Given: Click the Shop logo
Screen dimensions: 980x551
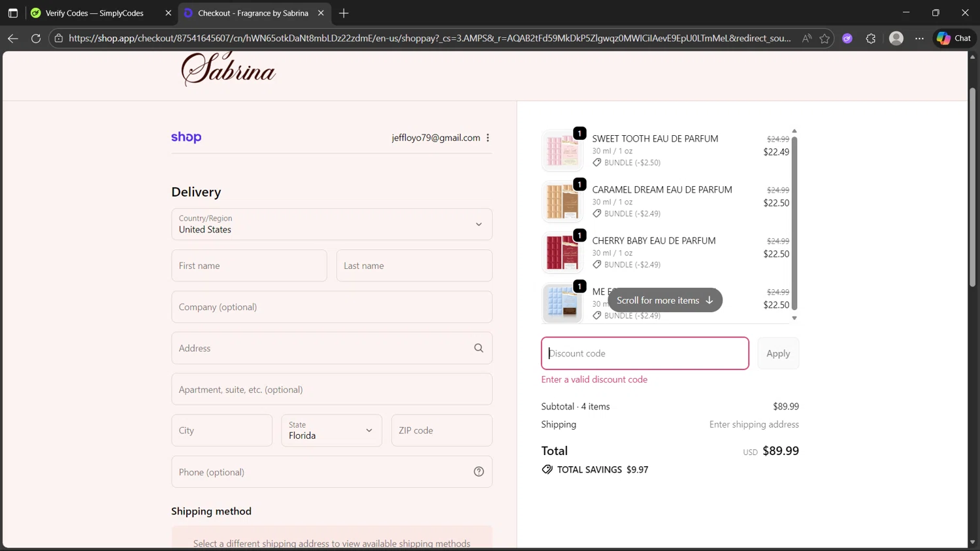Looking at the screenshot, I should tap(186, 137).
